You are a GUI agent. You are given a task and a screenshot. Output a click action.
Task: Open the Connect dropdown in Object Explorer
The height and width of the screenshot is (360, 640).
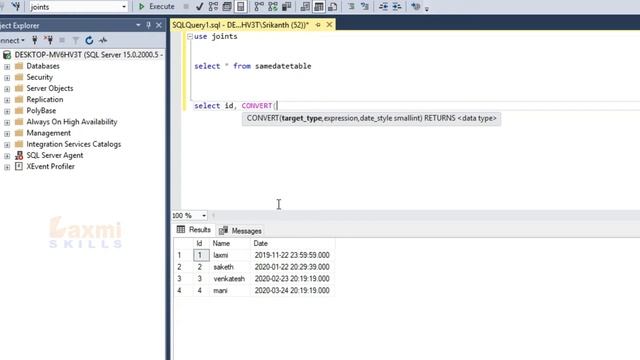[x=12, y=40]
